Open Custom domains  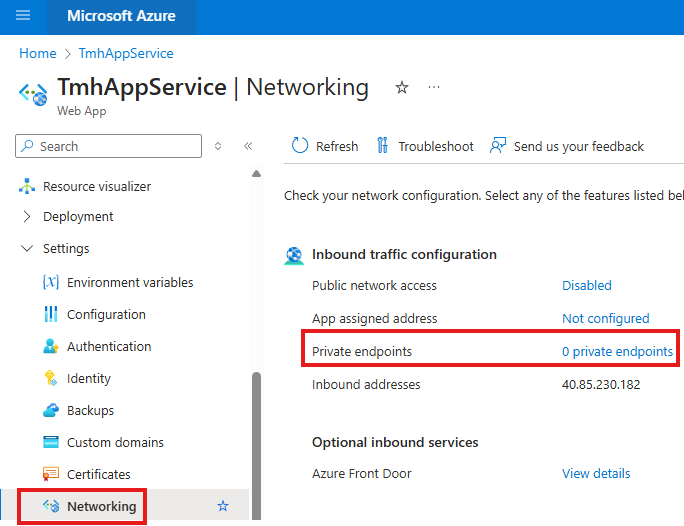coord(115,442)
